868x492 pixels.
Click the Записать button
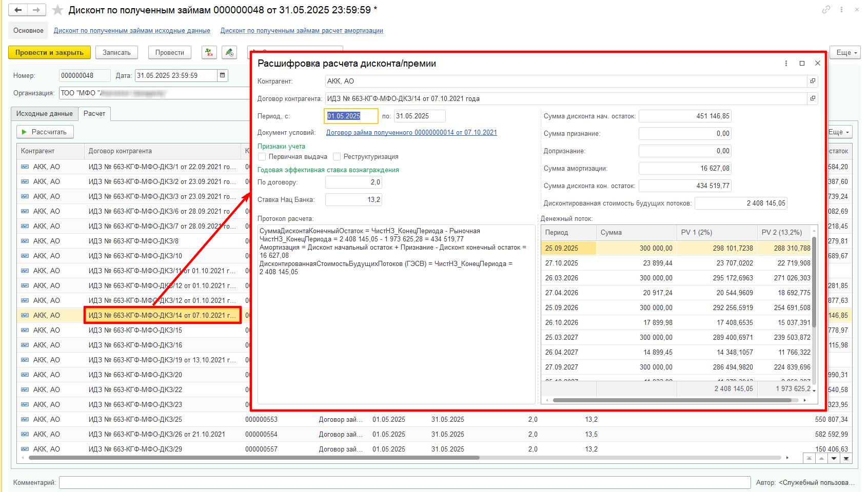pos(116,52)
